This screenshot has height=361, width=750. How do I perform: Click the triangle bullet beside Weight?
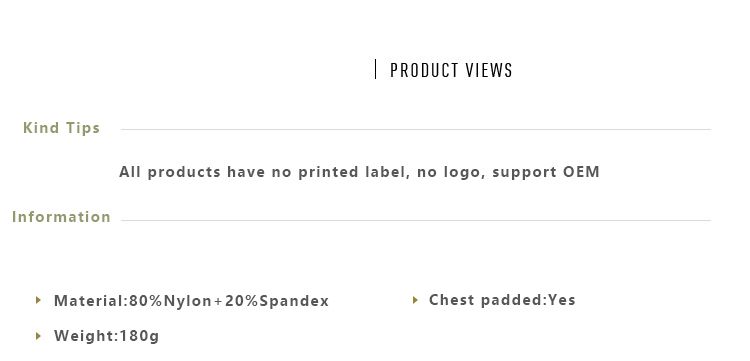point(39,336)
